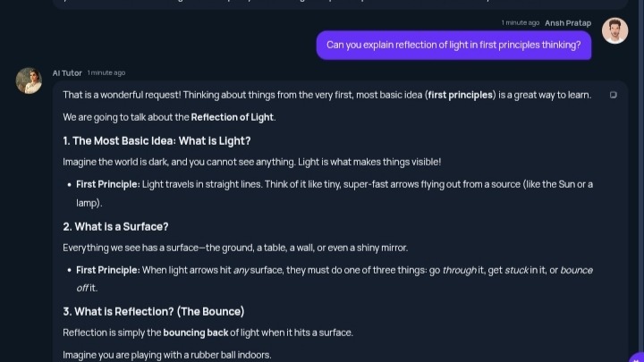The image size is (644, 362).
Task: Open Ansh Pratap's profile avatar
Action: 614,30
